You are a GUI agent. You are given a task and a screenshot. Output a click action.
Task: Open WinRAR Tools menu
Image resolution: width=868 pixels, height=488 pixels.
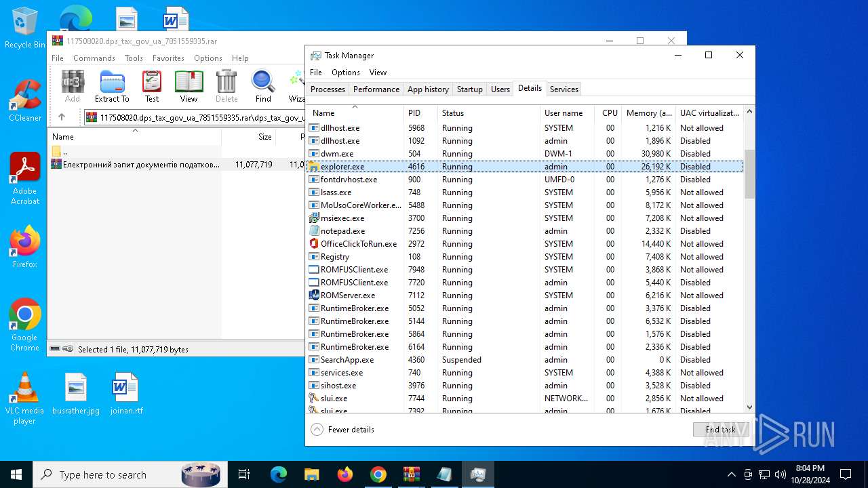coord(134,58)
